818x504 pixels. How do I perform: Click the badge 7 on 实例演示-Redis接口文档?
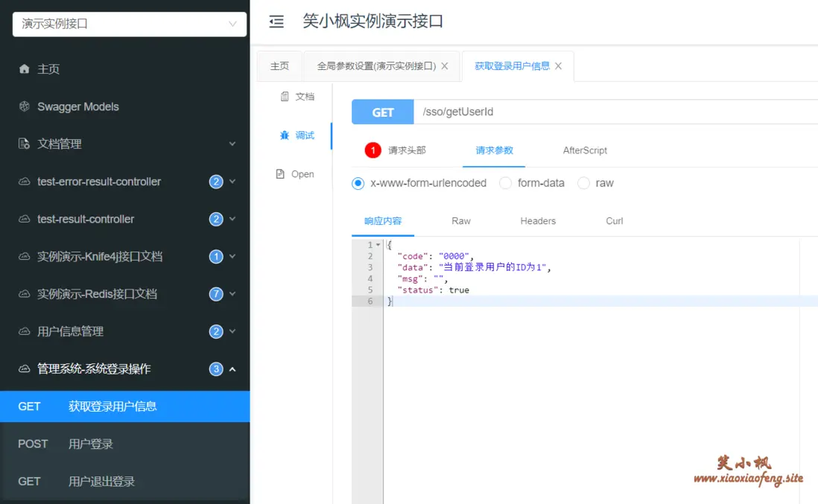pyautogui.click(x=216, y=294)
